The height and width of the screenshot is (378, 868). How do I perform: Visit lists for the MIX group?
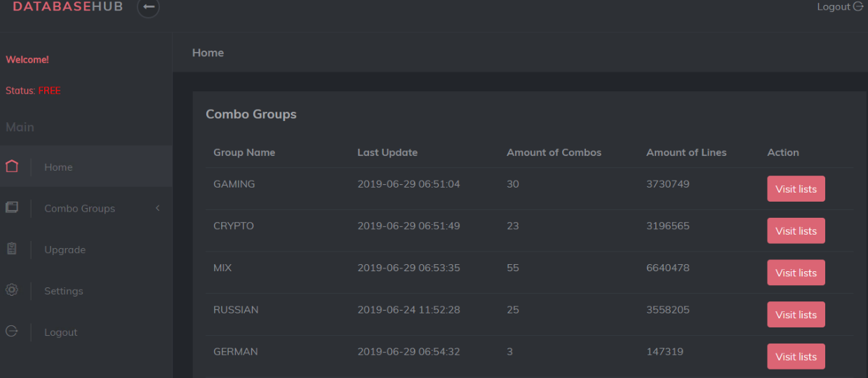pos(796,273)
